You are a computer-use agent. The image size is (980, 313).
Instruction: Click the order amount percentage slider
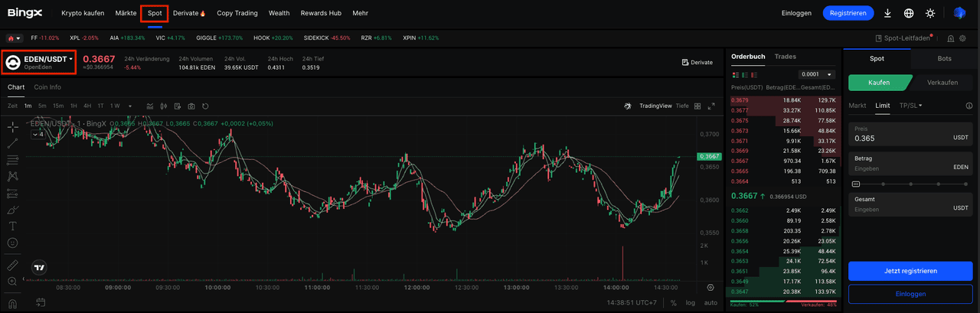click(910, 184)
